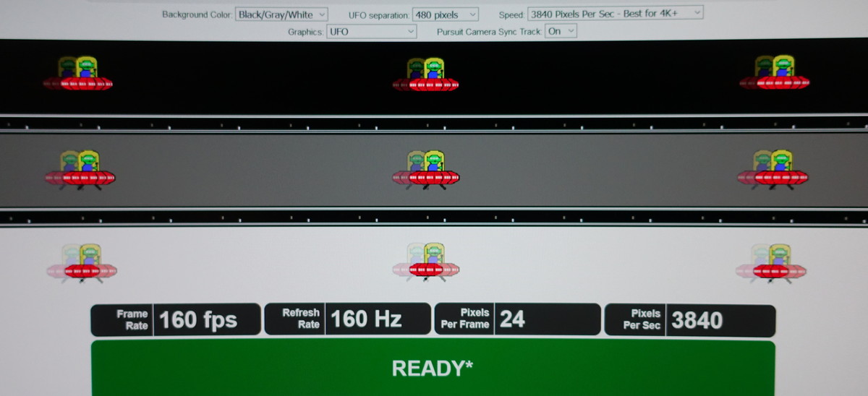
Task: Open the Graphics dropdown set to UFO
Action: [372, 31]
